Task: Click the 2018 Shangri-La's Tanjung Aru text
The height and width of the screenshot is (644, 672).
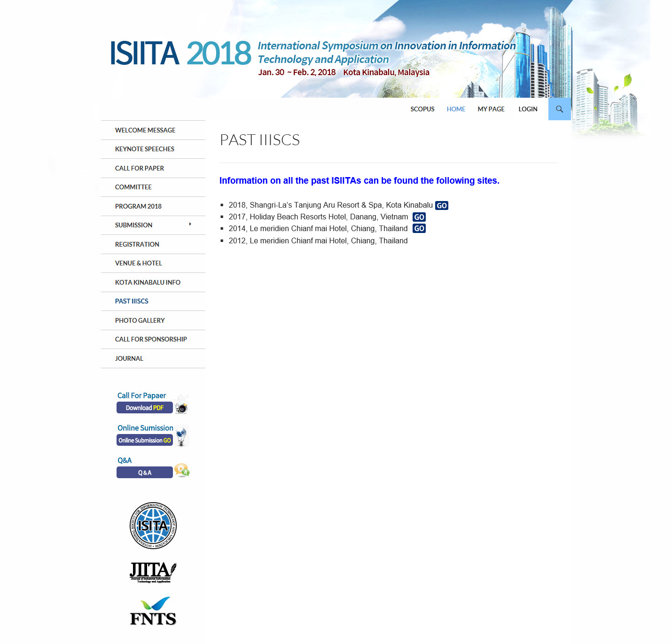Action: [331, 205]
